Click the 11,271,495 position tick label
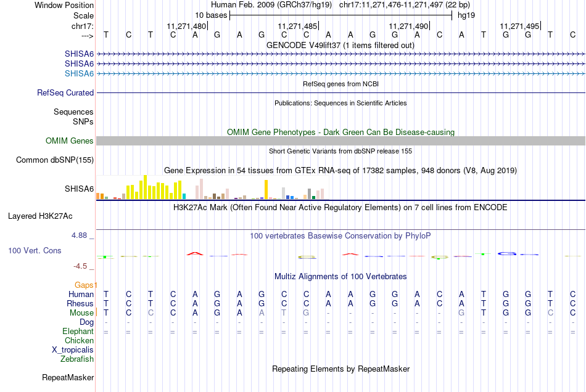This screenshot has height=392, width=586. (x=519, y=26)
